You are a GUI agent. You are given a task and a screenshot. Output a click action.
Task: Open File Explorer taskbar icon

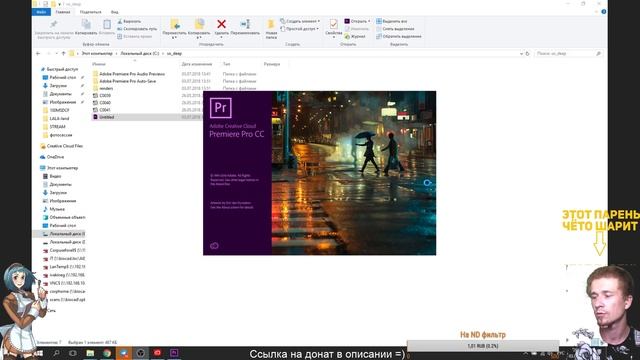[90, 353]
